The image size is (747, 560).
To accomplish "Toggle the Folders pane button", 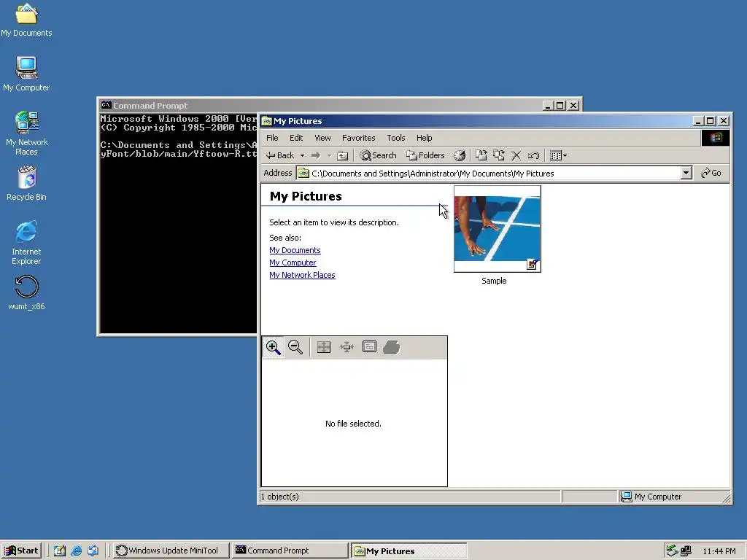I will coord(425,155).
